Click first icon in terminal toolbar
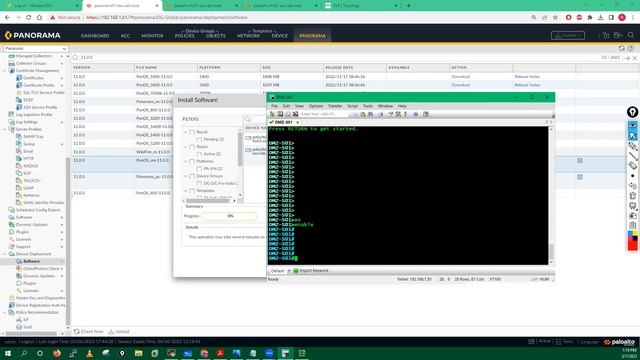 [272, 114]
